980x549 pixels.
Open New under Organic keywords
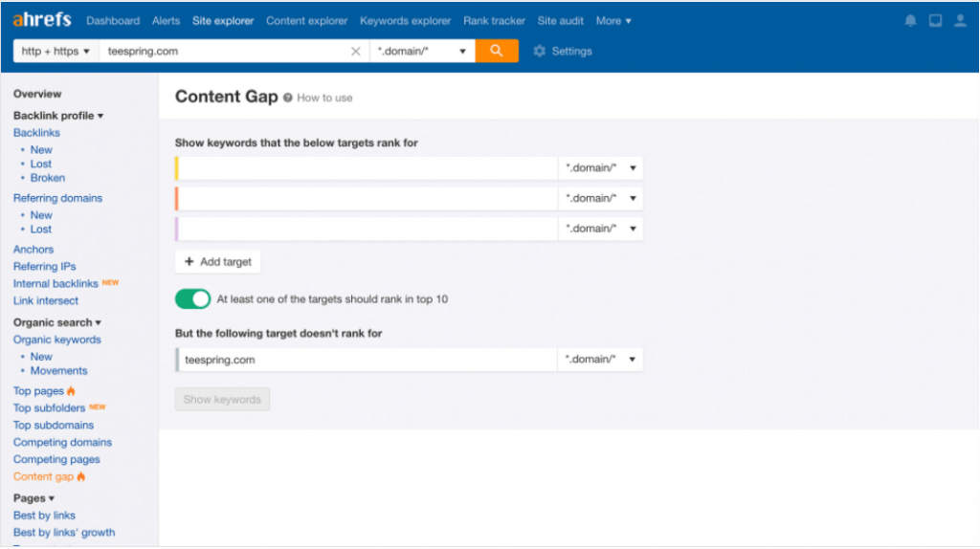pos(41,357)
